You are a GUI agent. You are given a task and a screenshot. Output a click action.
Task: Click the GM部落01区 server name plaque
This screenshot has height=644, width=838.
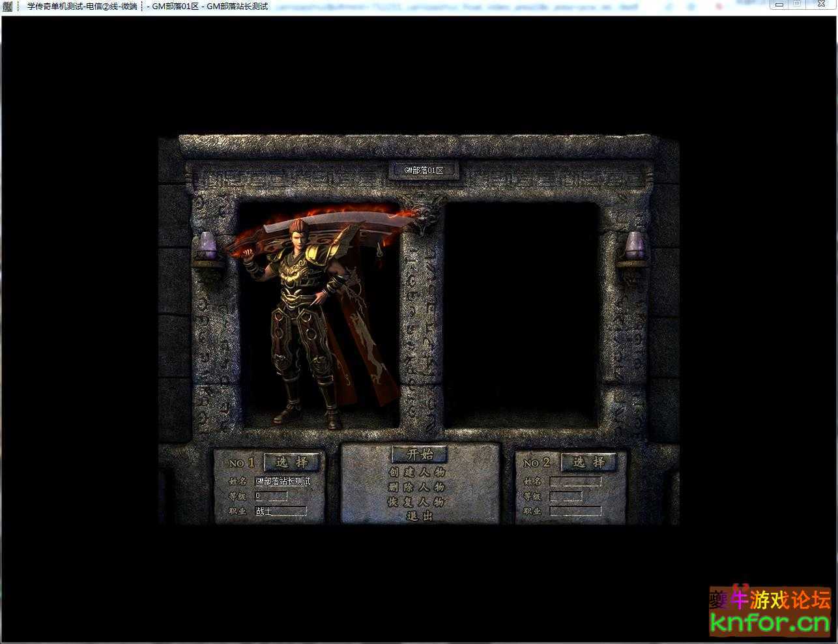coord(424,170)
